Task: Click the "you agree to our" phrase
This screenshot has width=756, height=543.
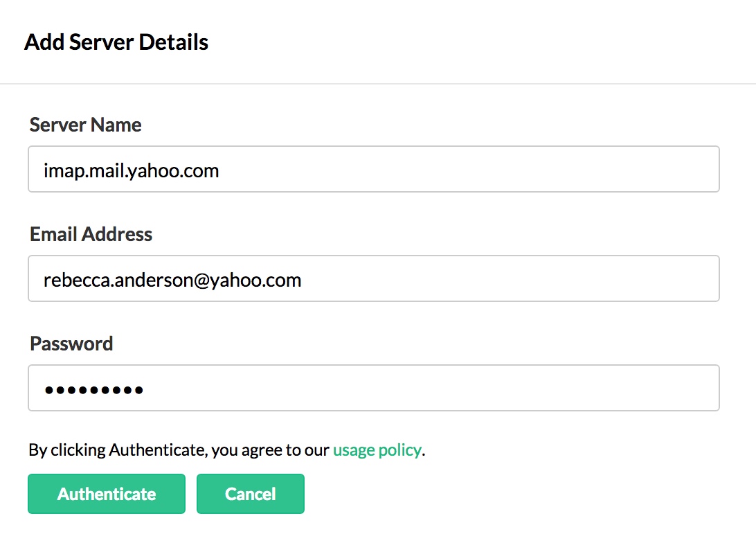Action: coord(270,450)
